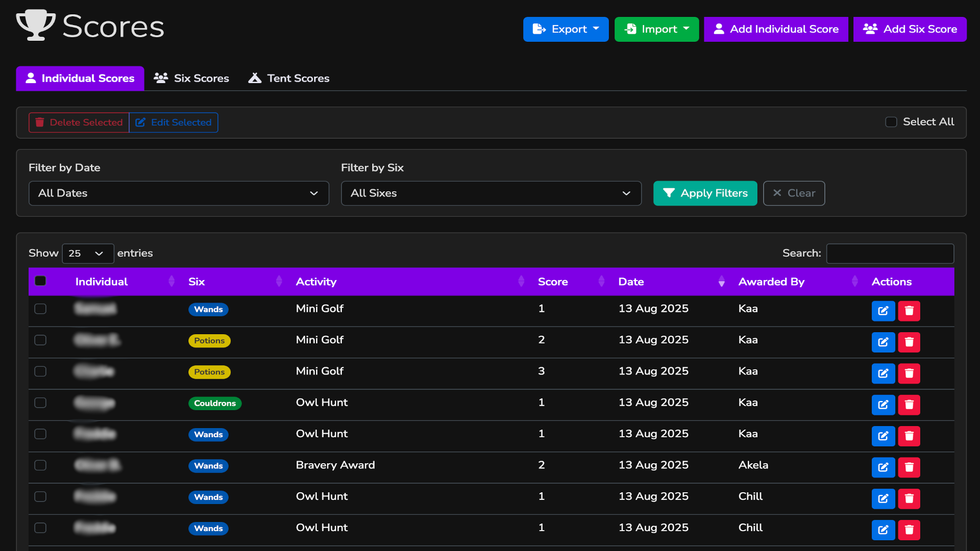Open the Export dropdown button

click(x=566, y=29)
